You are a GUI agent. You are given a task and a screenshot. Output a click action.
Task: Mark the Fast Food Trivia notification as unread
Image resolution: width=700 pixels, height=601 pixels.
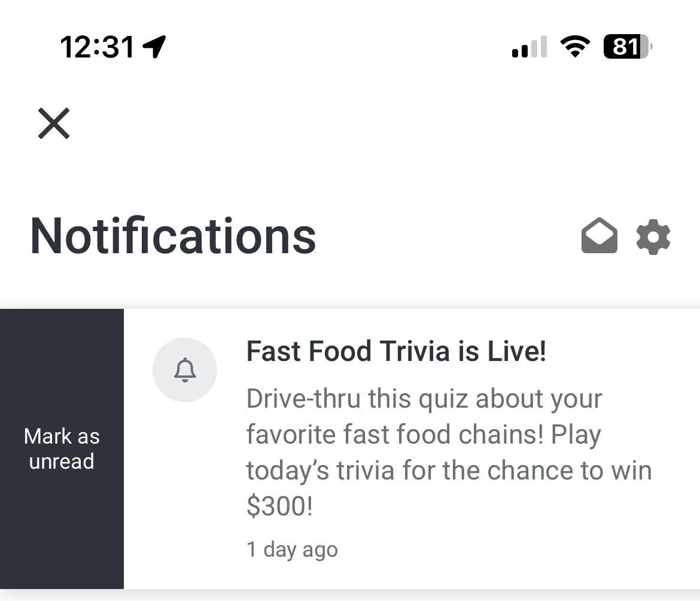[62, 448]
